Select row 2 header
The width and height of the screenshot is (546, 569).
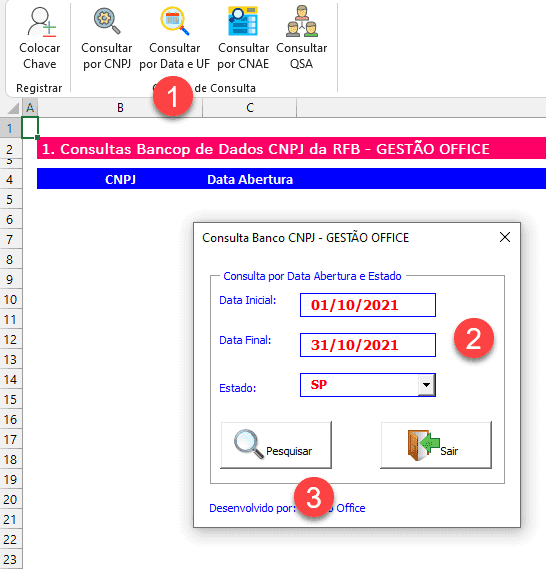click(10, 149)
